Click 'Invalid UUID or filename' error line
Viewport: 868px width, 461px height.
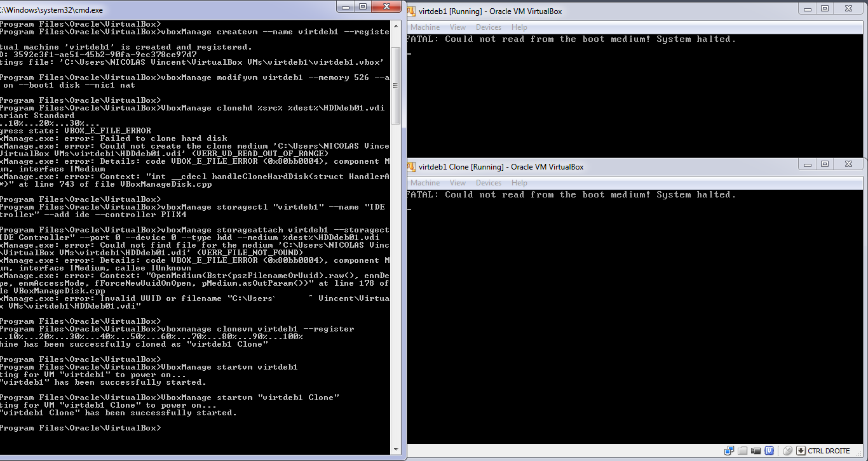pos(194,298)
